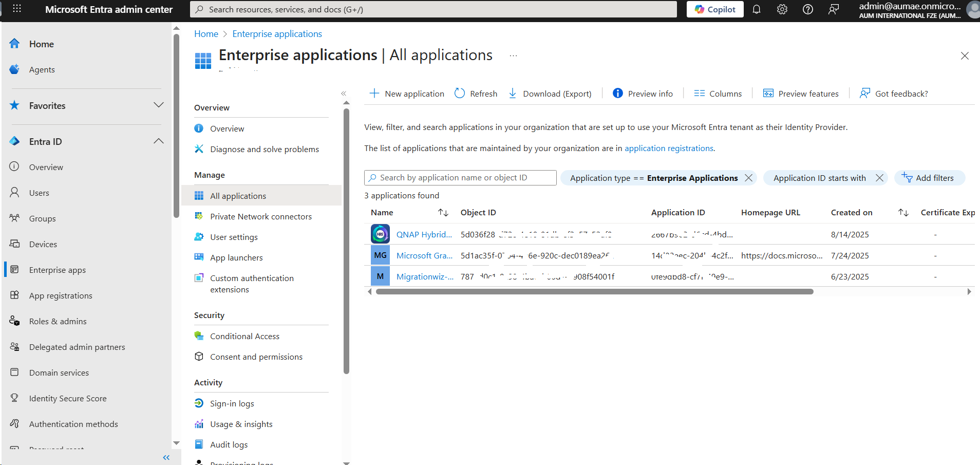980x465 pixels.
Task: Open the QNAP Hybrid application
Action: 424,234
